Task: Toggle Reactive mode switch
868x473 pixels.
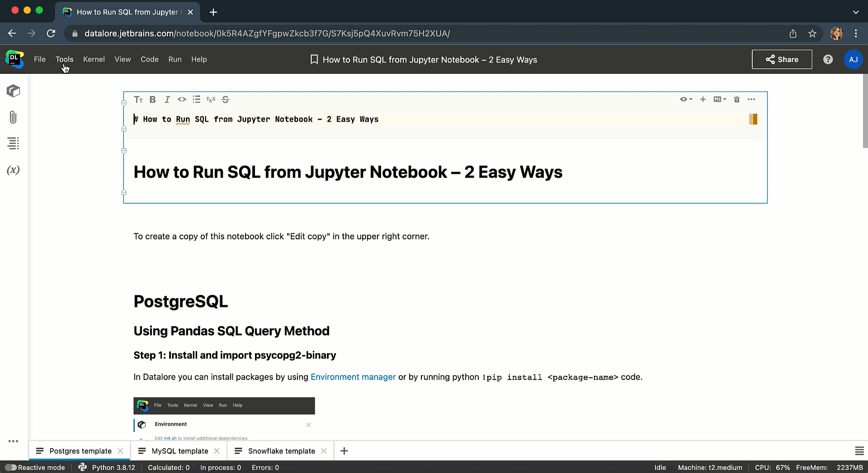Action: [x=11, y=467]
